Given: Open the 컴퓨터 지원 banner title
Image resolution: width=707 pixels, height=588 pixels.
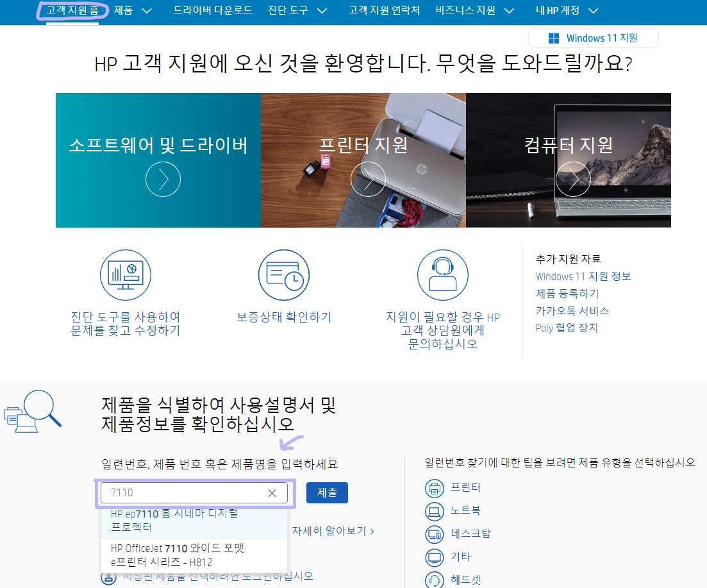Looking at the screenshot, I should click(x=568, y=145).
